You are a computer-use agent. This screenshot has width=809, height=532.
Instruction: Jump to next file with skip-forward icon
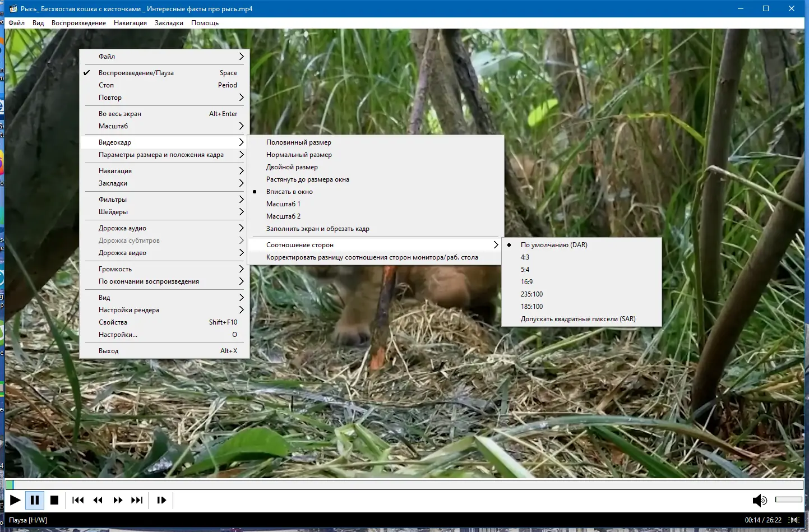(137, 500)
